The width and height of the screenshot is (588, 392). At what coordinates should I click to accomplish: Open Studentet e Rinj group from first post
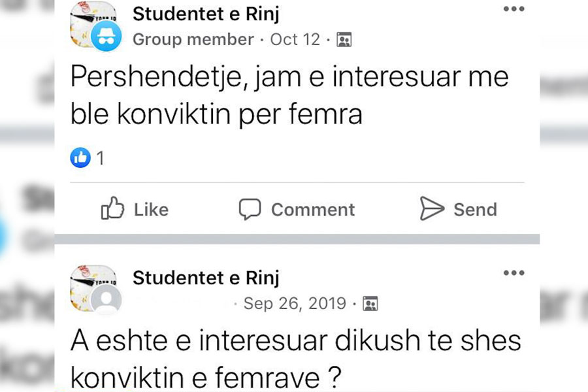(x=206, y=14)
